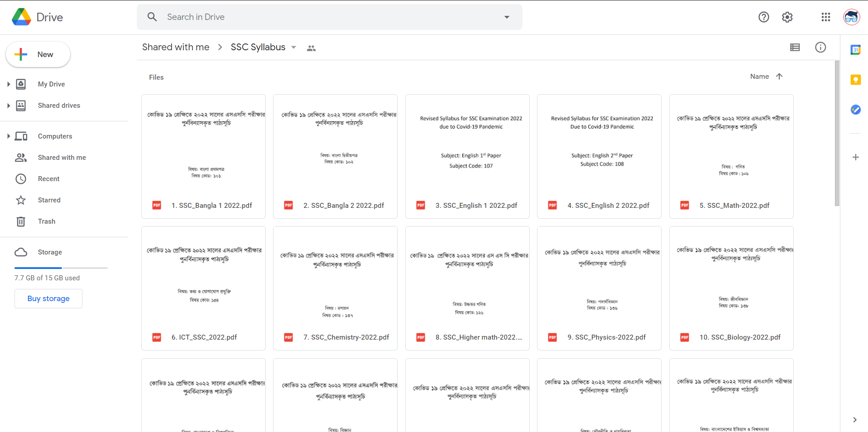Open the Google account avatar
This screenshot has width=868, height=432.
852,17
